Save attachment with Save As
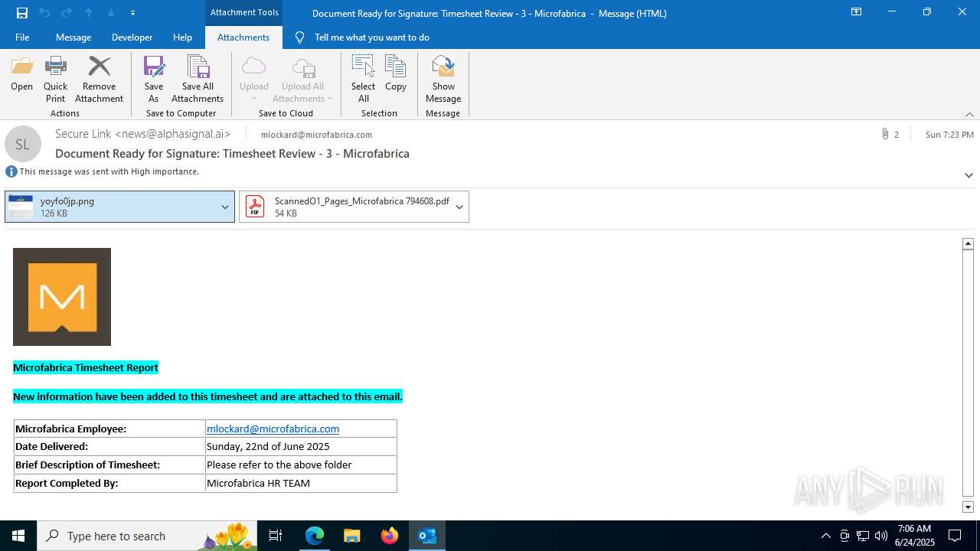Screen dimensions: 980x551 [153, 79]
